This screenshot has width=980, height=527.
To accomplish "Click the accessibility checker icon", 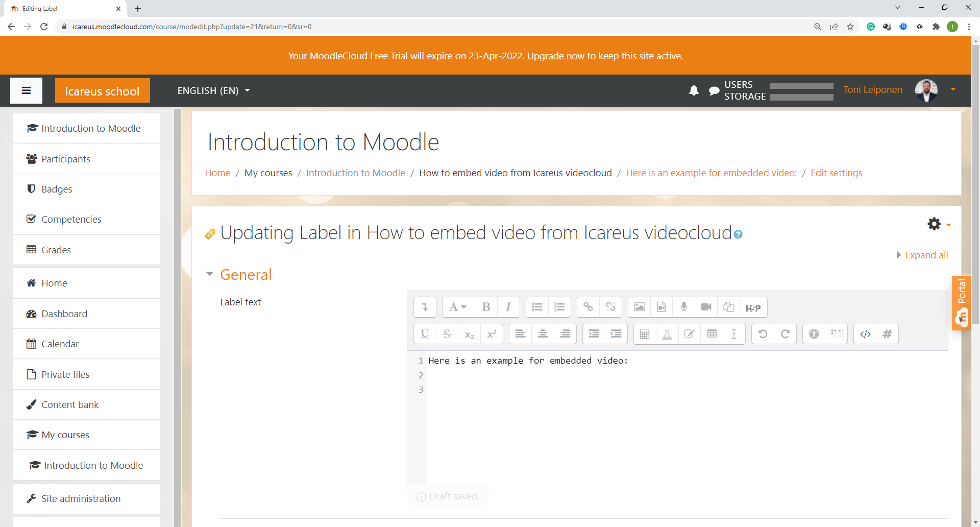I will click(x=814, y=334).
